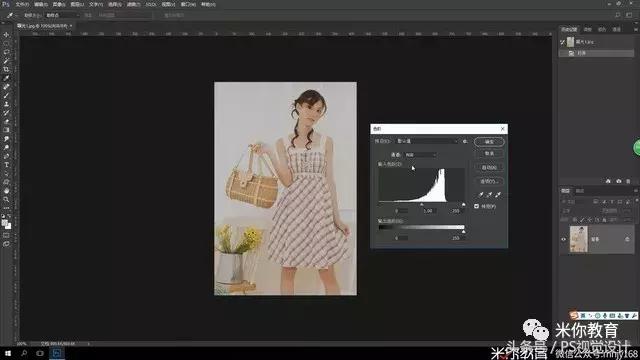Click input highlight slider triangle

tap(463, 204)
